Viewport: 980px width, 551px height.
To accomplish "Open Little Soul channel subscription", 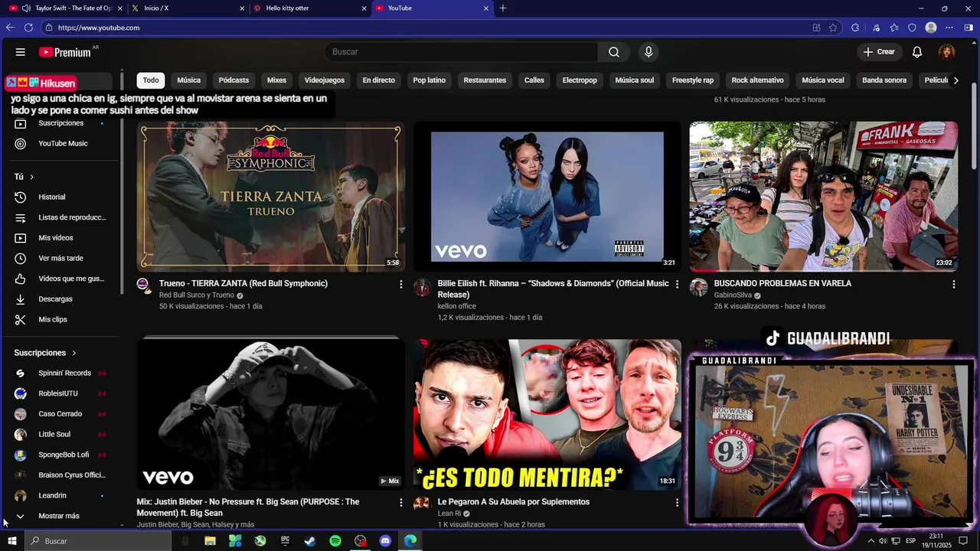I will [61, 435].
